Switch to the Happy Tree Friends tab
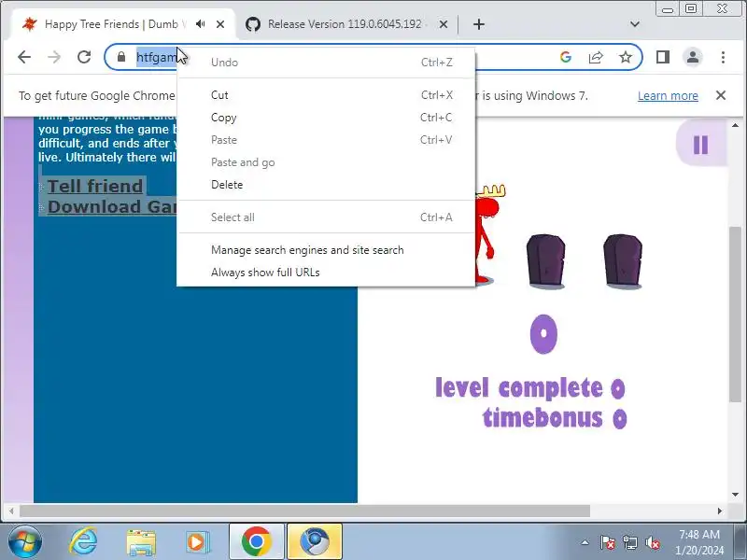747x560 pixels. pyautogui.click(x=115, y=24)
